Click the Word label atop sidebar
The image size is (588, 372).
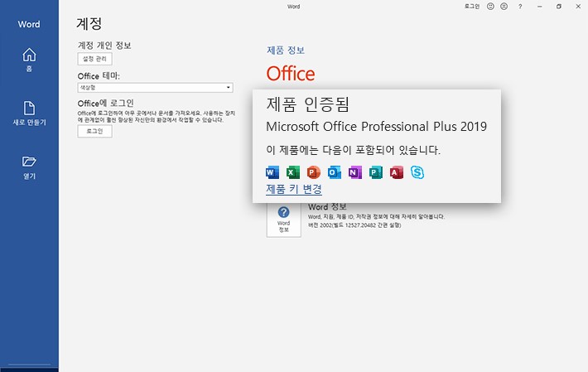(x=29, y=24)
